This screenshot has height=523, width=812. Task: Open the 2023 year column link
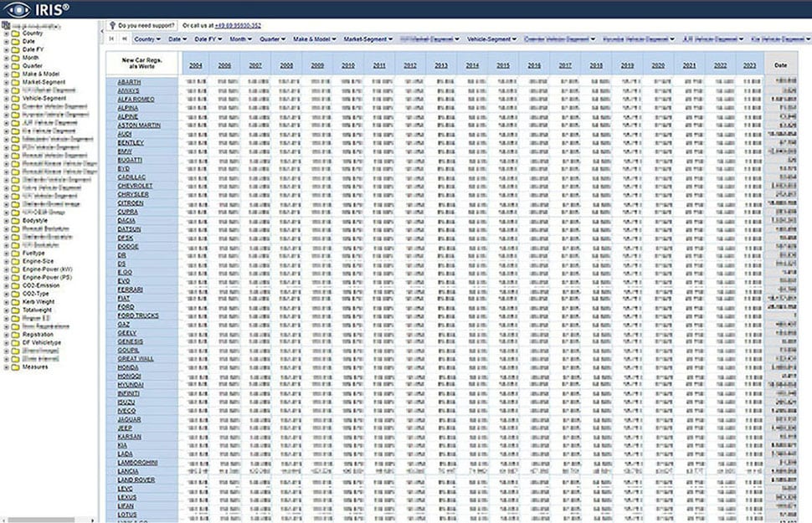(x=749, y=66)
